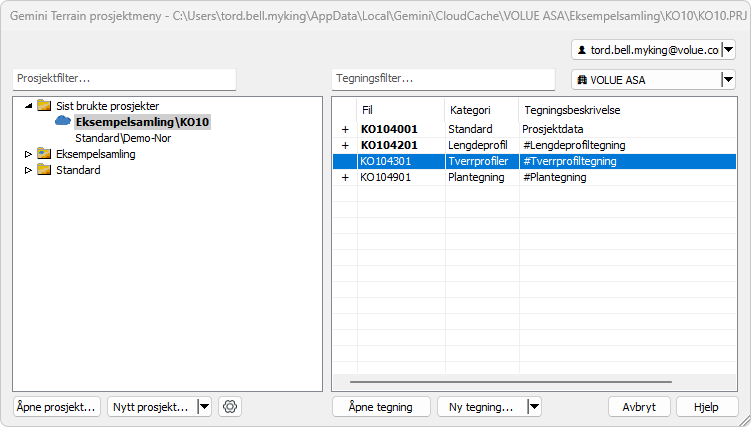
Task: Click the cloud icon beside Eksempelsamling\KO10
Action: pyautogui.click(x=63, y=121)
